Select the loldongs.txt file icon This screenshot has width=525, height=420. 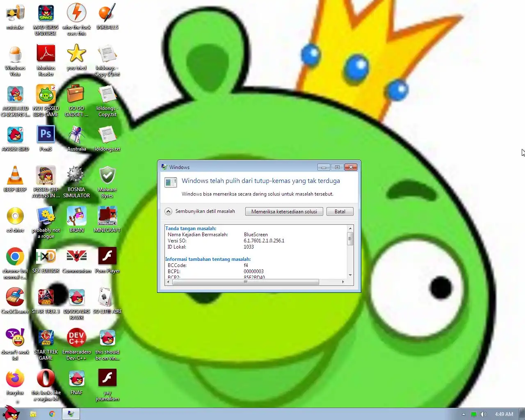(107, 138)
